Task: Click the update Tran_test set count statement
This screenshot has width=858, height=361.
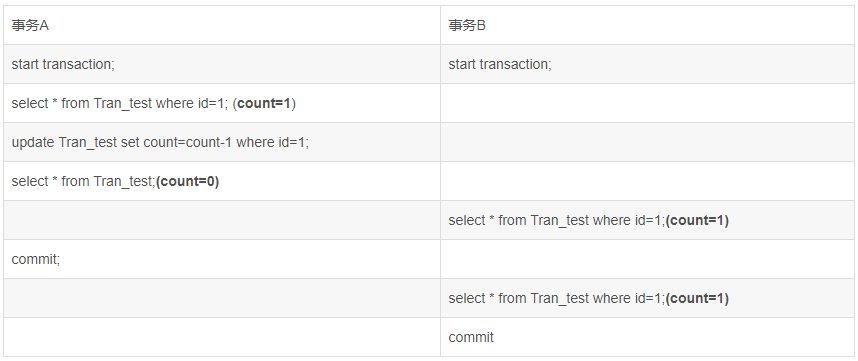Action: (160, 143)
